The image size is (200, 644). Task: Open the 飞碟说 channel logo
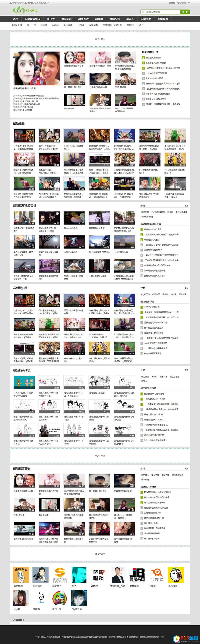(157, 575)
